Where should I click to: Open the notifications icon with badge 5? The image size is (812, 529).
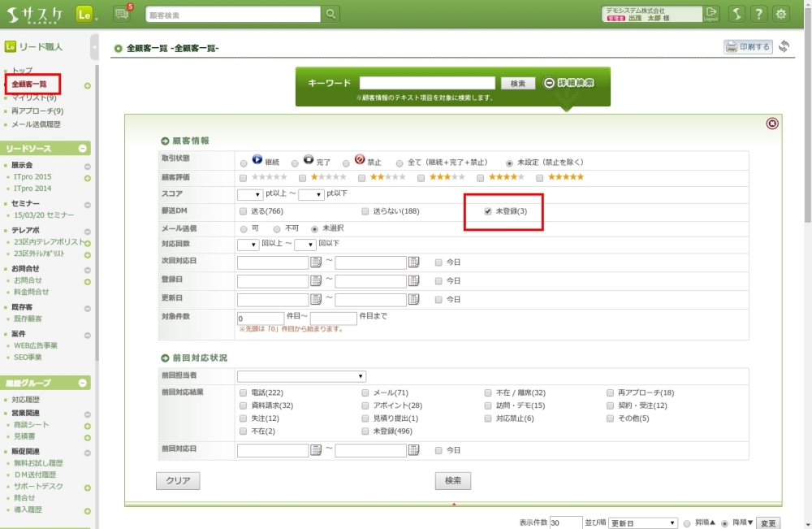[122, 14]
